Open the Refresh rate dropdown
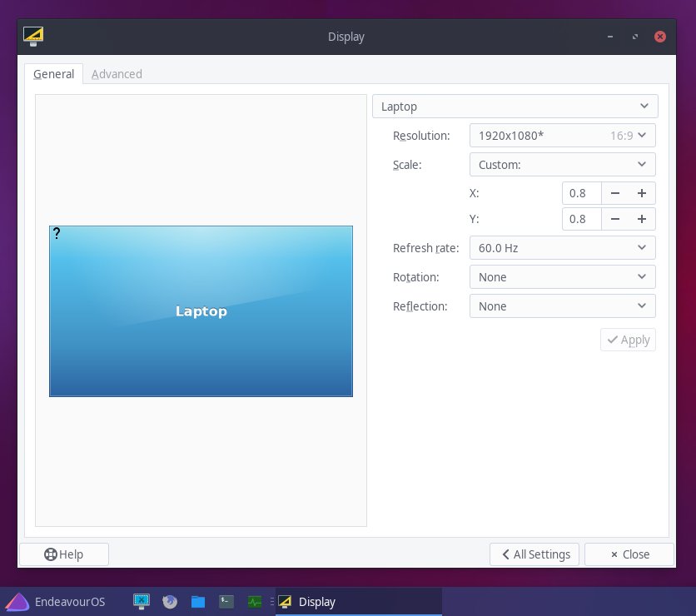696x616 pixels. coord(562,247)
